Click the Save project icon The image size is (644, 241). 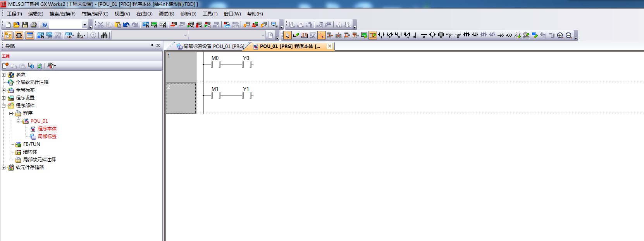coord(25,25)
